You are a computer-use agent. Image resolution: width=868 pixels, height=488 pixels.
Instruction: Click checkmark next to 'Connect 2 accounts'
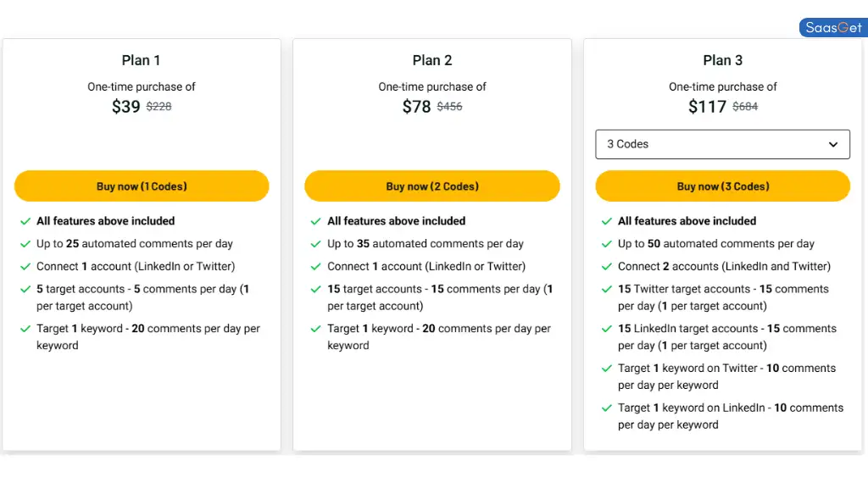607,267
